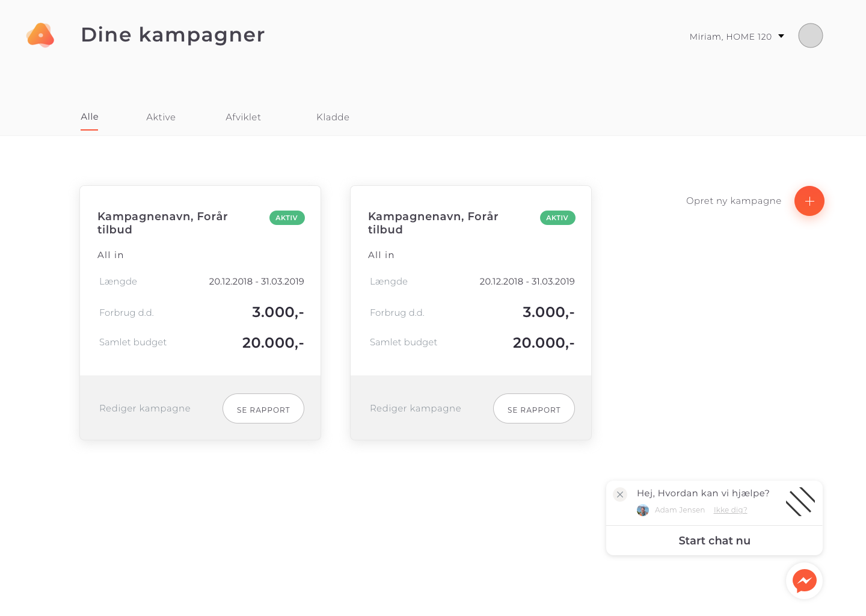Click the Dine kampagner heading

point(173,35)
